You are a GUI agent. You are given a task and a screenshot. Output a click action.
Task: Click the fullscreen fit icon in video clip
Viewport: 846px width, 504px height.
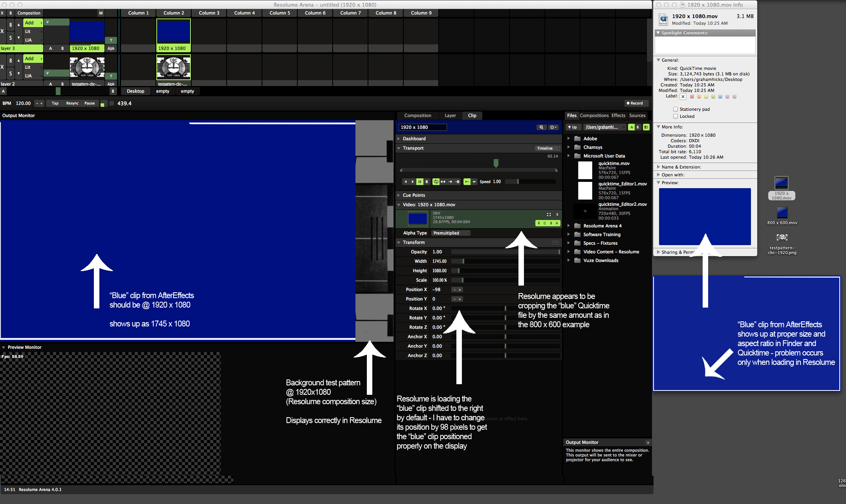[x=549, y=214]
